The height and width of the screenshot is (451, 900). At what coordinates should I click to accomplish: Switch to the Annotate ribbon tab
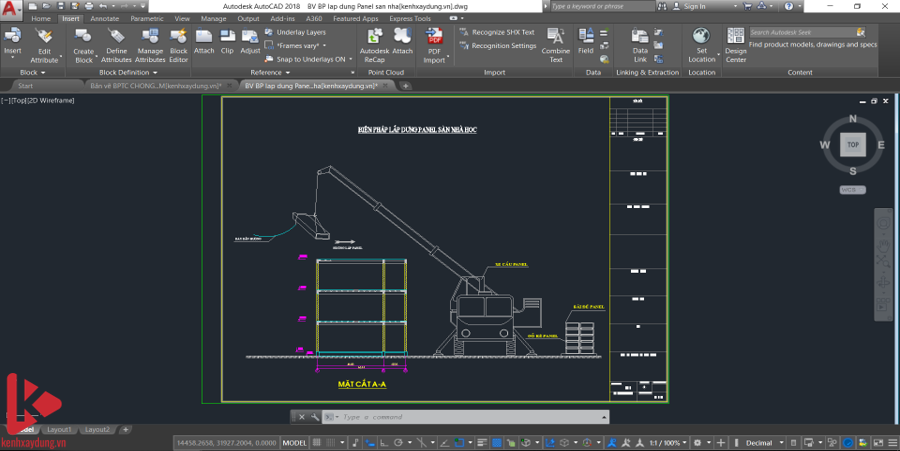click(104, 18)
